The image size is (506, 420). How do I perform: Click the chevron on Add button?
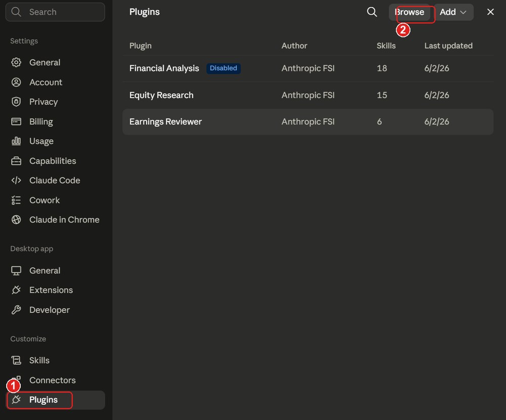(463, 12)
